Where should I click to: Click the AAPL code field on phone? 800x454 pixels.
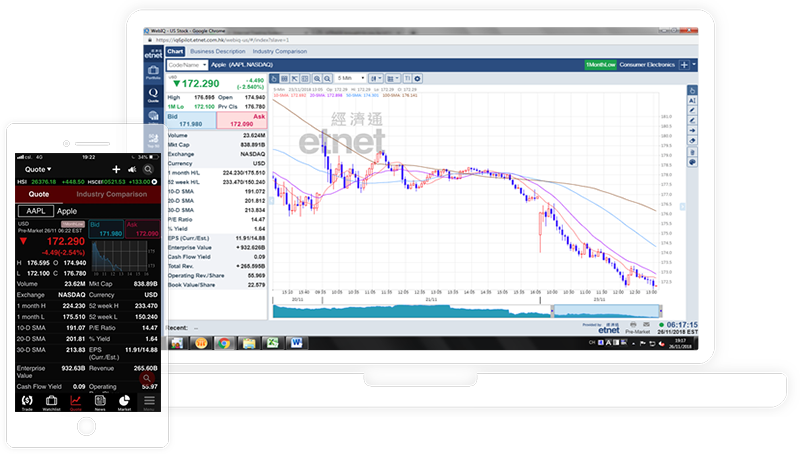coord(36,211)
